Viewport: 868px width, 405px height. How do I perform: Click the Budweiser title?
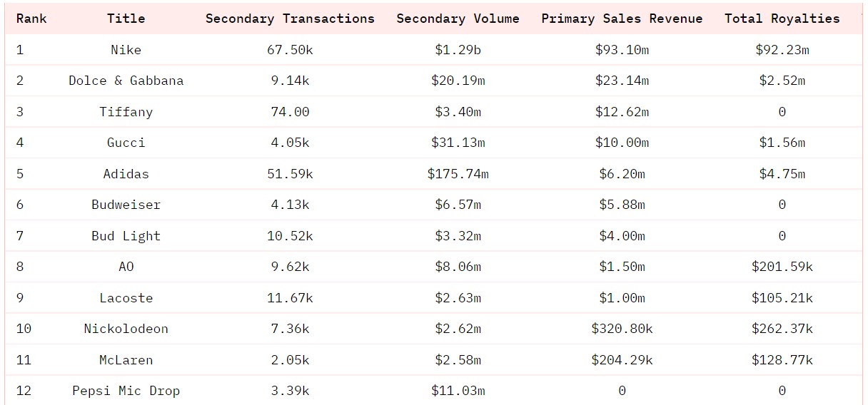[x=126, y=205]
